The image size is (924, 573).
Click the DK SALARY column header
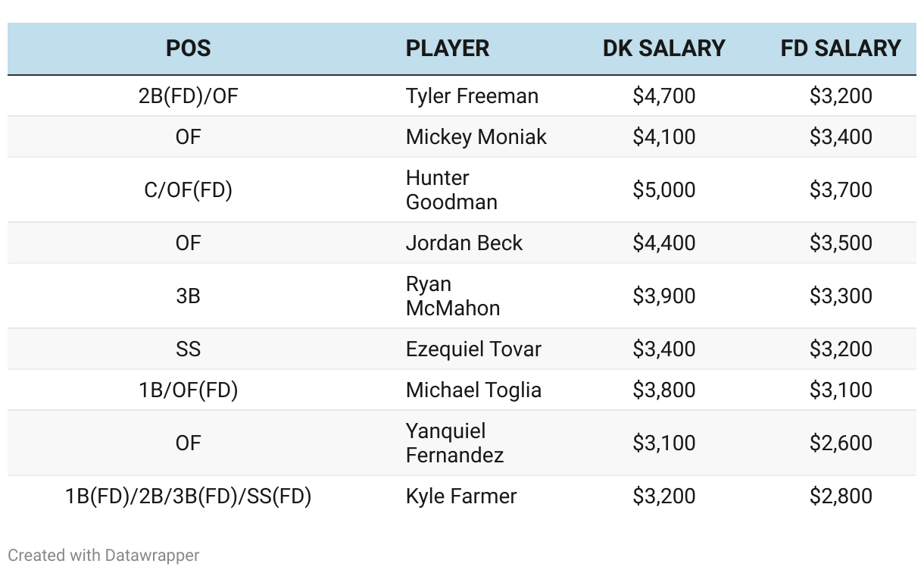tap(664, 49)
